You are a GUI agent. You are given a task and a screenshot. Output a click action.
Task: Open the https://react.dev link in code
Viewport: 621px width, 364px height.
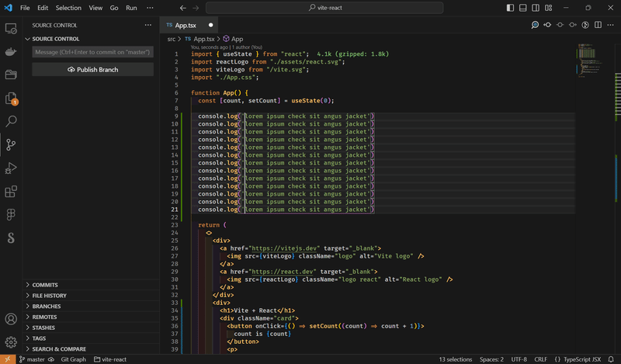(283, 272)
